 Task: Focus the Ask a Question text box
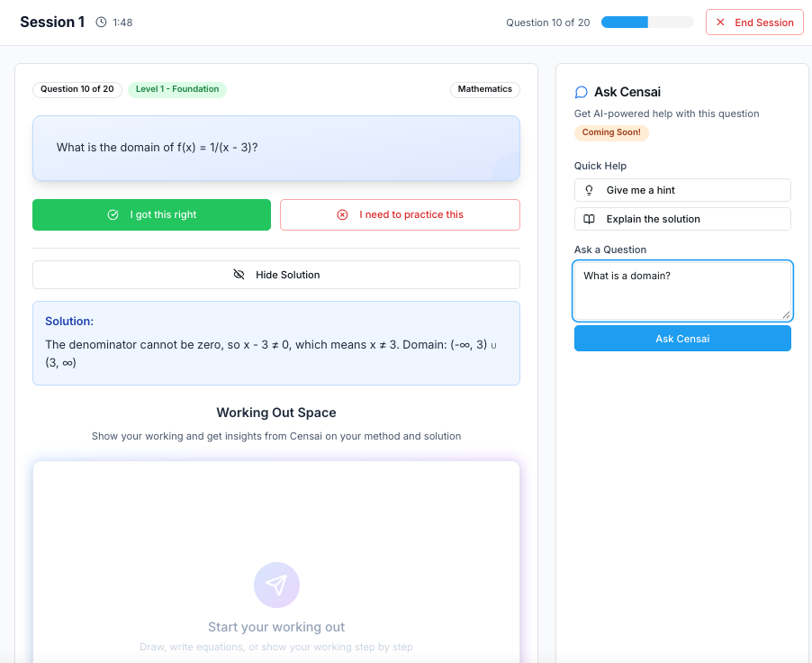682,290
